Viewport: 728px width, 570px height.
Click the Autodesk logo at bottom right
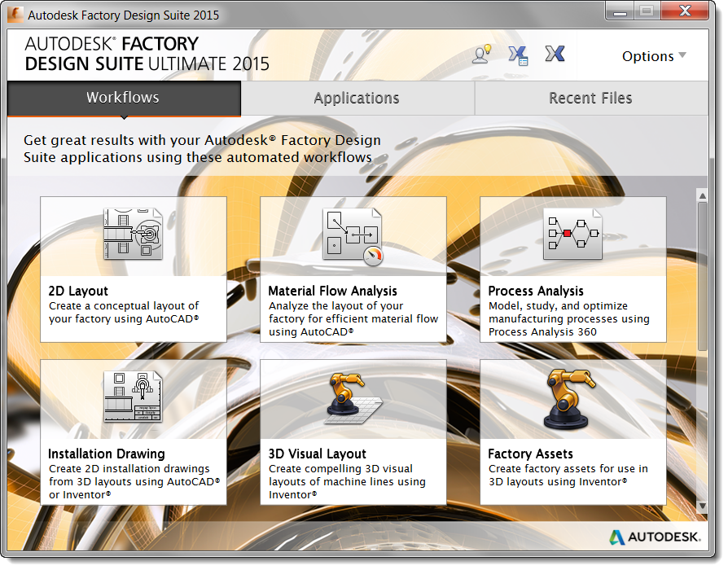click(655, 537)
